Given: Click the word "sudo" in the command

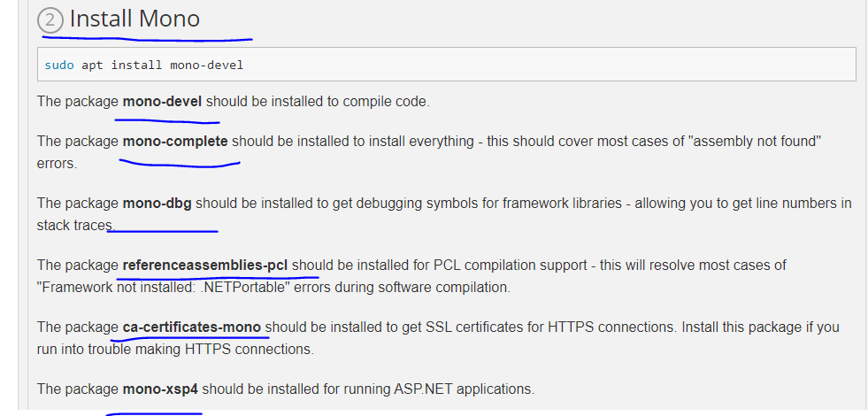Looking at the screenshot, I should [59, 65].
